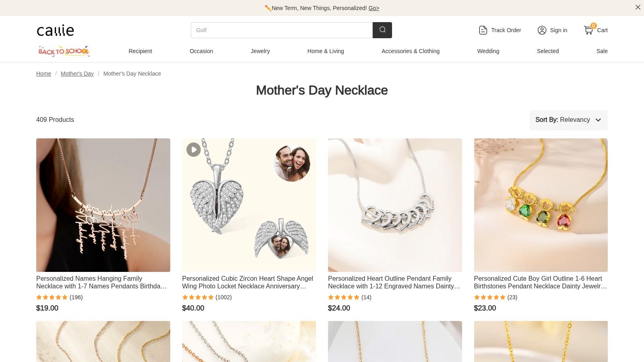Screen dimensions: 644x362
Task: Open the Names Hanging Family Necklace title
Action: pyautogui.click(x=101, y=282)
